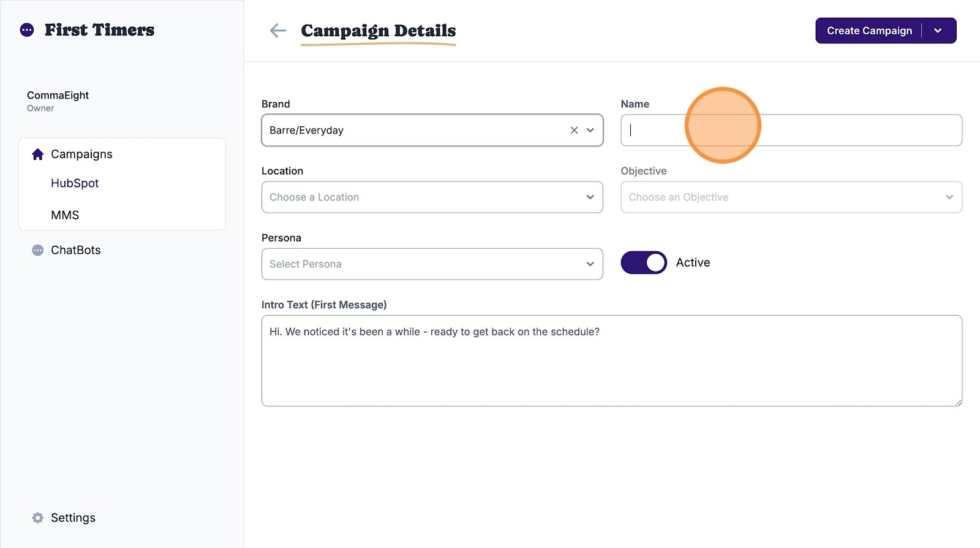Click the back arrow beside Campaign Details
The image size is (980, 548).
point(278,31)
